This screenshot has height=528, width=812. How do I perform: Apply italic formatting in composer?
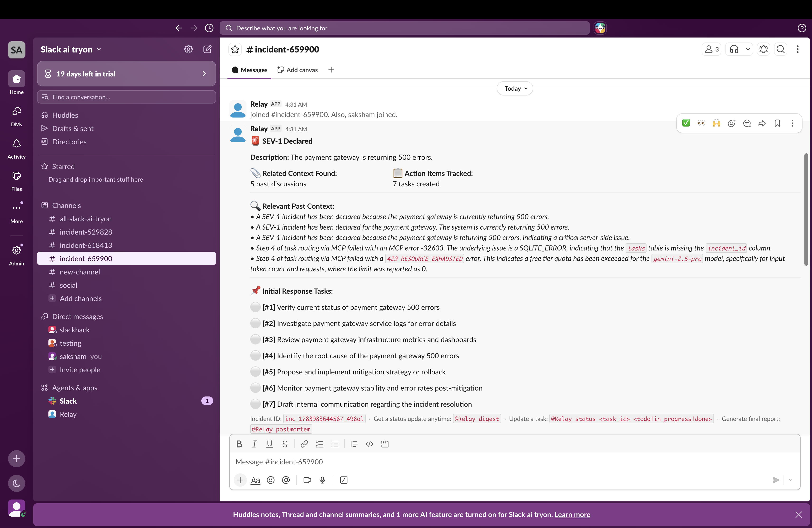click(254, 444)
